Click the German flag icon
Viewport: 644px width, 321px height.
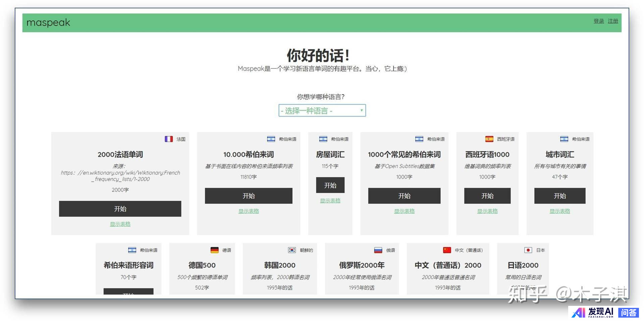[x=214, y=250]
